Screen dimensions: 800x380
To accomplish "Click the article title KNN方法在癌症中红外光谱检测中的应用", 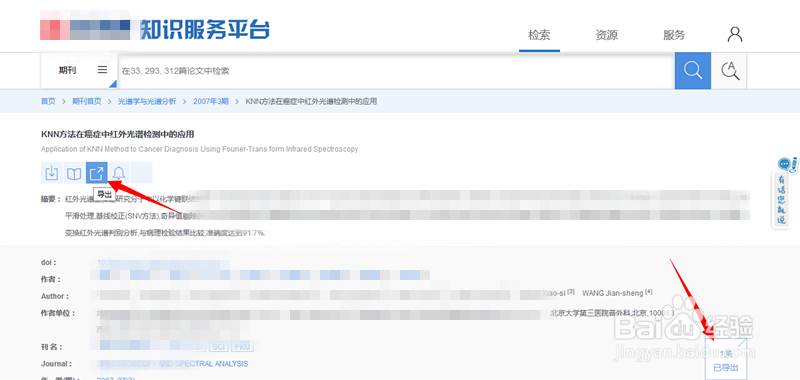I will click(x=117, y=134).
